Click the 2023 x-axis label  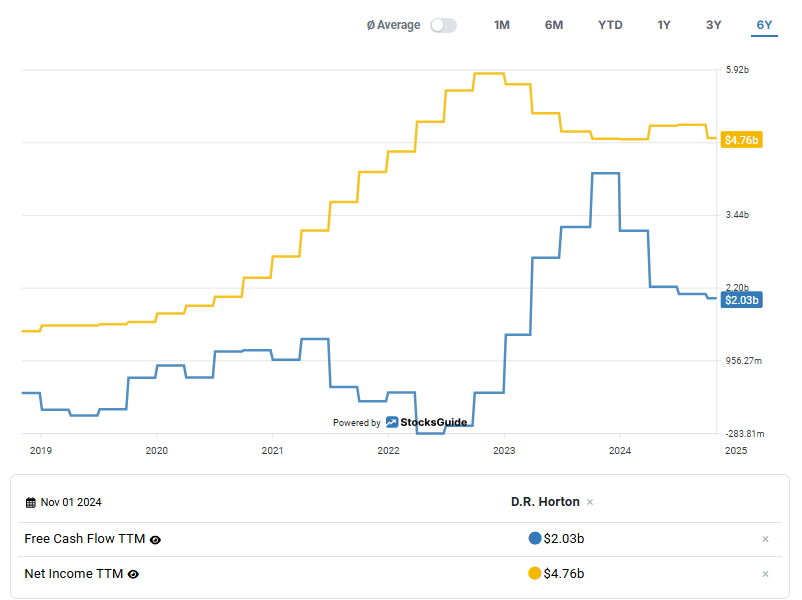click(504, 451)
